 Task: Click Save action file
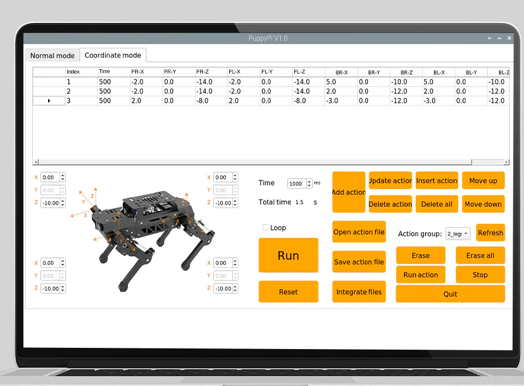[x=359, y=262]
